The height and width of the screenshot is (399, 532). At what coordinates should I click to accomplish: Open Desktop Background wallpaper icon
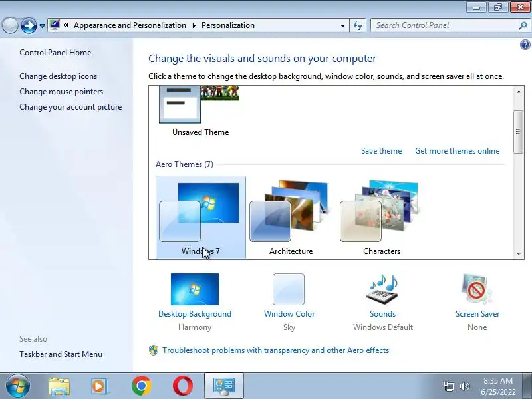point(195,289)
